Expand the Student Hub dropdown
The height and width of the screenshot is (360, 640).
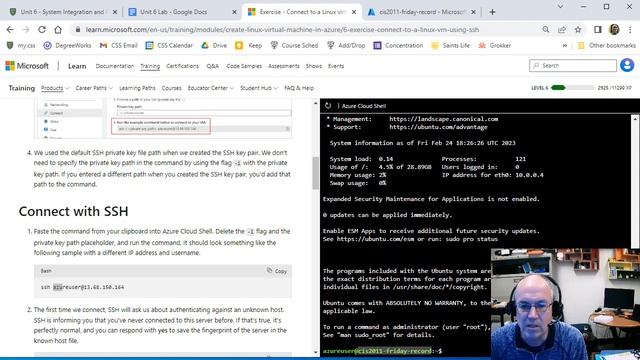[x=259, y=88]
